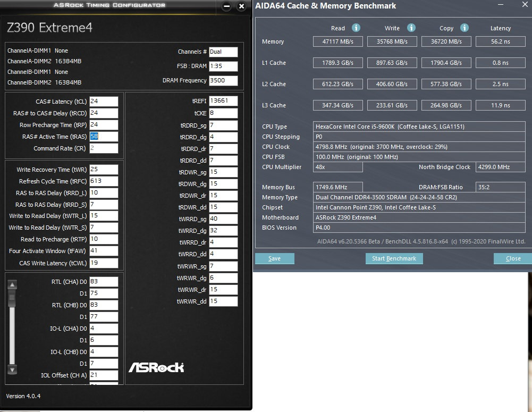Select the CAS# Latency (tCL) field
The height and width of the screenshot is (412, 532).
point(104,101)
